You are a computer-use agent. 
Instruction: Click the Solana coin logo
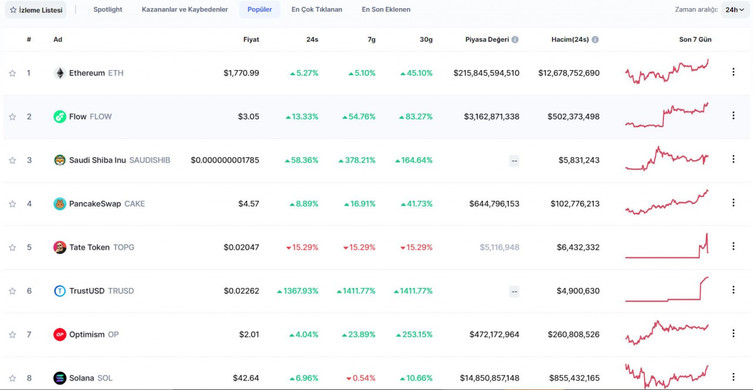60,378
